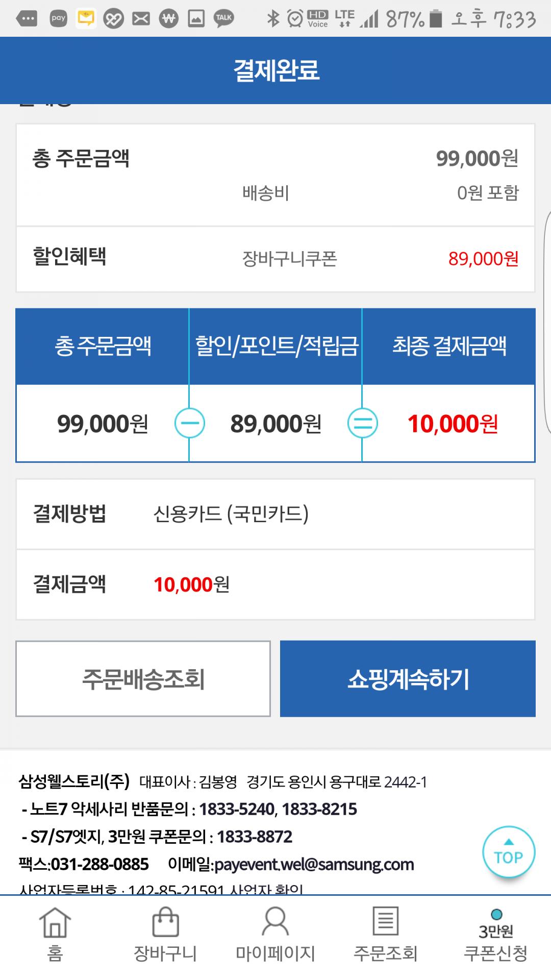Tap the email address payevent.wel@samsung.com

[314, 865]
